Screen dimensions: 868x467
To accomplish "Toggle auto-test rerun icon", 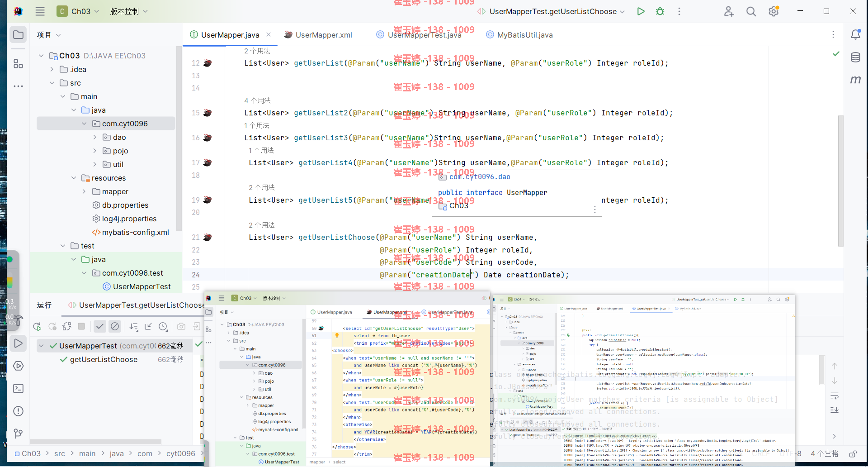I will [67, 326].
